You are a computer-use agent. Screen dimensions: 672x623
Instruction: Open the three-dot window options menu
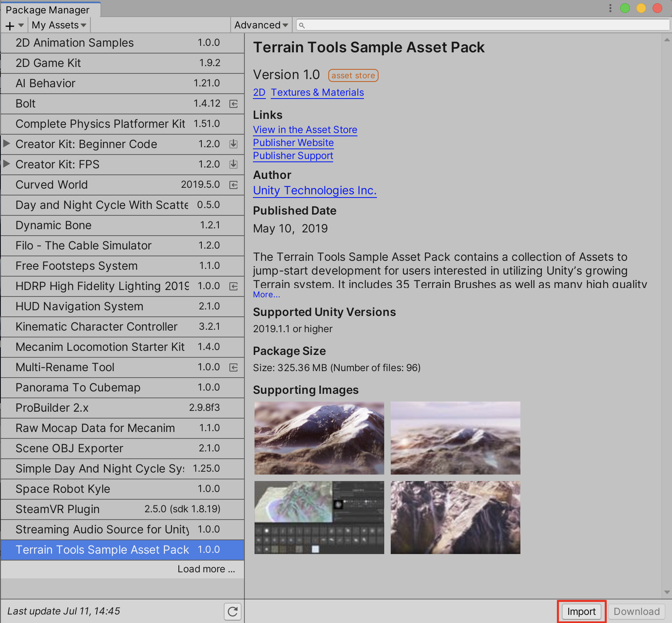pos(610,8)
